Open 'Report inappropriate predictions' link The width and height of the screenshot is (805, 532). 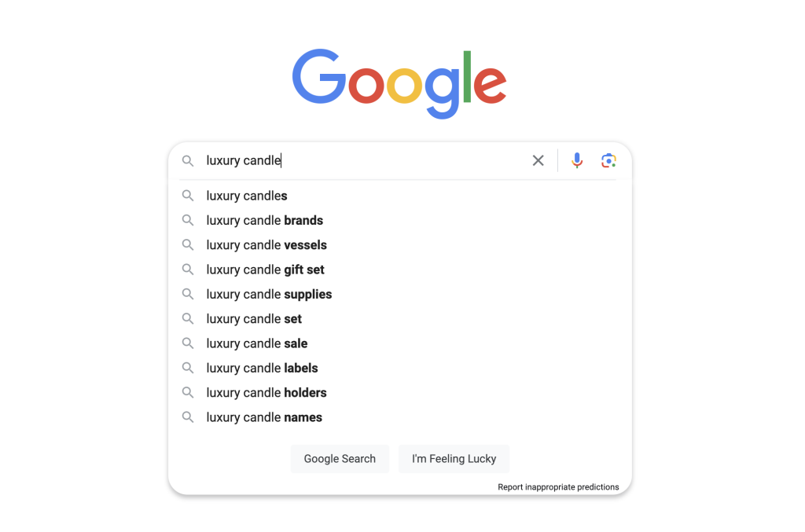click(x=558, y=486)
